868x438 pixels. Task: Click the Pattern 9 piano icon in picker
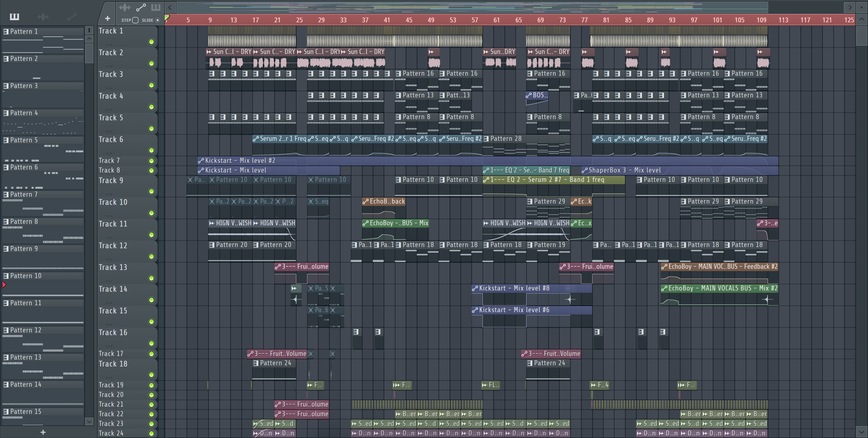(x=6, y=249)
